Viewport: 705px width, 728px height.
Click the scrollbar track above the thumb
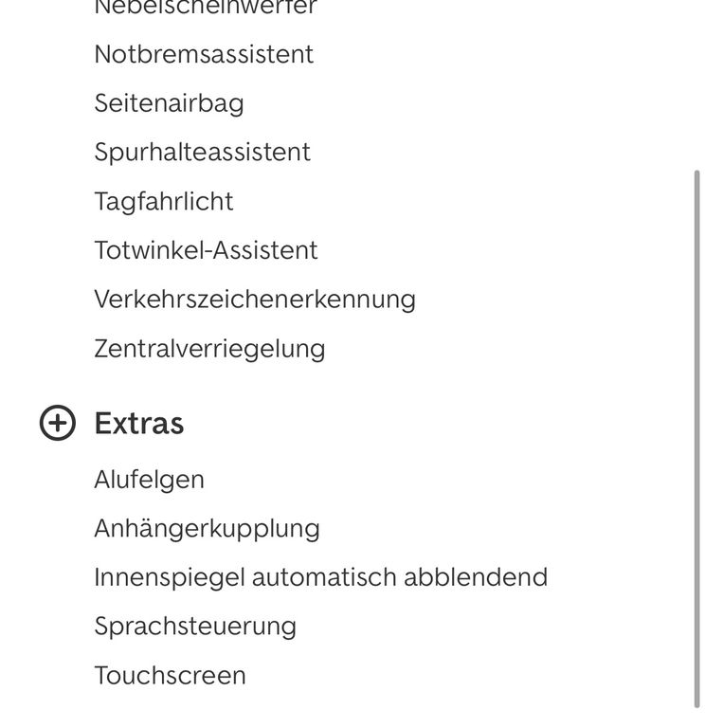click(x=697, y=85)
